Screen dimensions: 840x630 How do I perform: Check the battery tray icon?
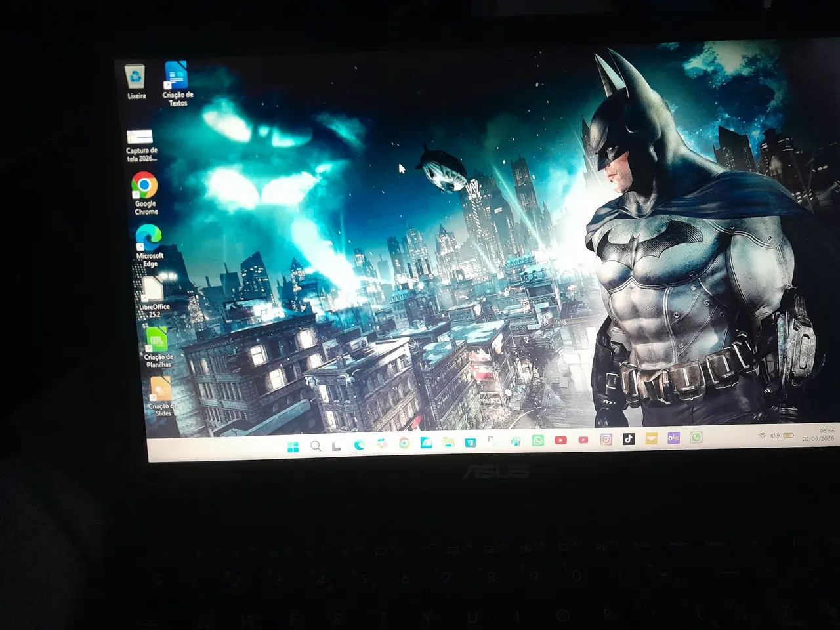(788, 435)
